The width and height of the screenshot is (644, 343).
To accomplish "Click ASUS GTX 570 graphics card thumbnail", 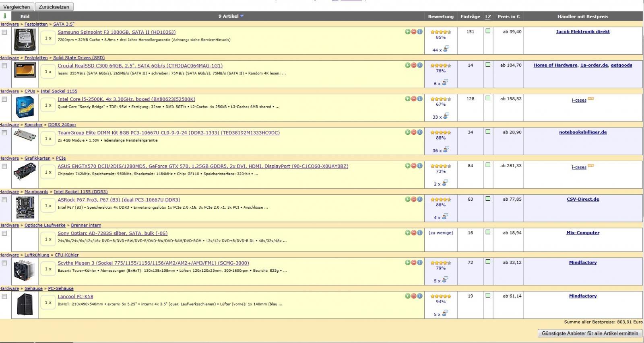I will [25, 172].
